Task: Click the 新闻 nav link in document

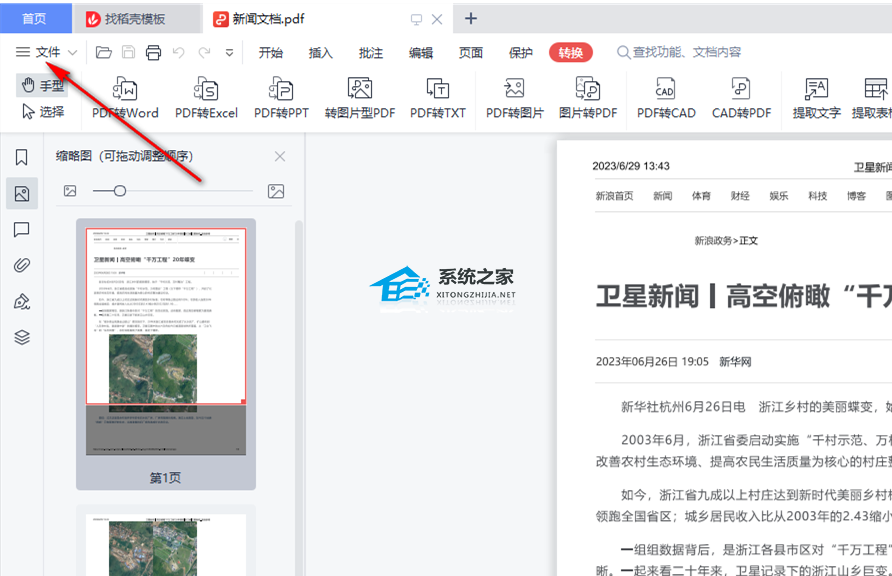Action: [662, 196]
